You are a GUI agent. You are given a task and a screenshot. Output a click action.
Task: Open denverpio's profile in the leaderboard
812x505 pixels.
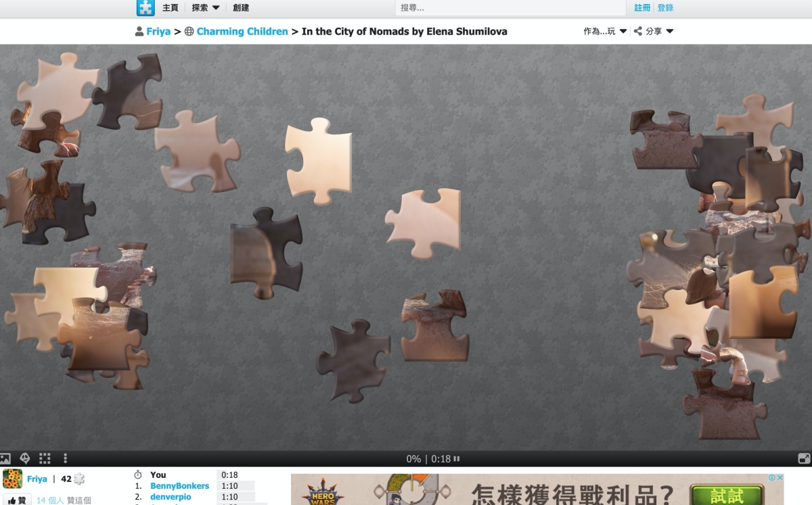[171, 496]
